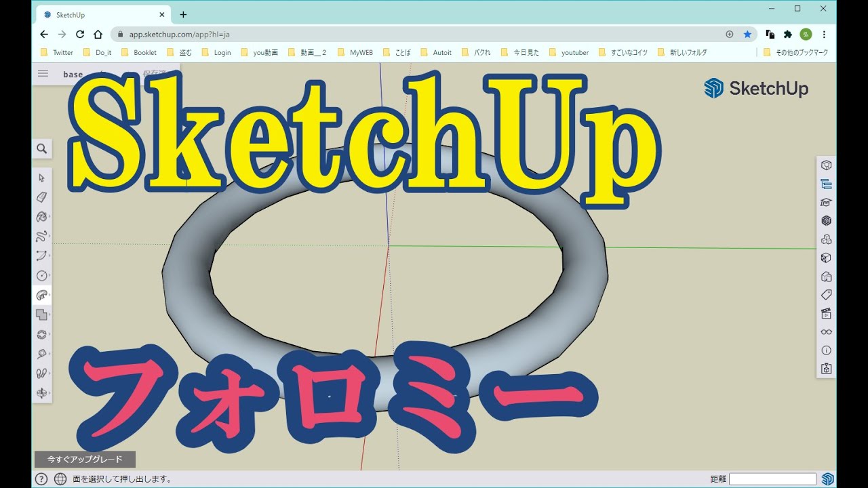Image resolution: width=868 pixels, height=488 pixels.
Task: Open the youtuber bookmark folder
Action: [568, 52]
